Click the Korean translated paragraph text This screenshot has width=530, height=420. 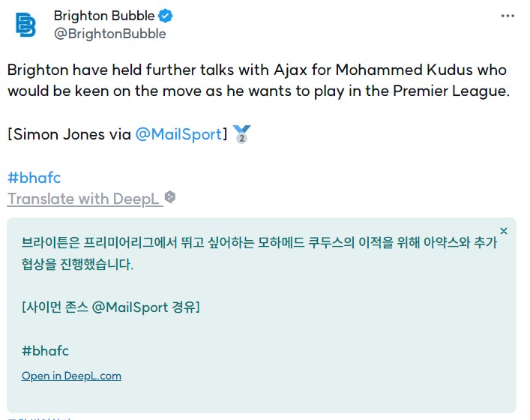click(x=259, y=253)
